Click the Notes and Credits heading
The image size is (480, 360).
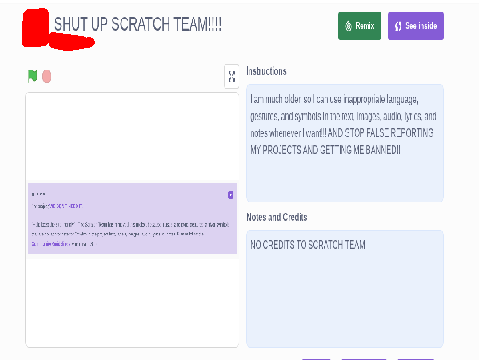click(x=277, y=217)
